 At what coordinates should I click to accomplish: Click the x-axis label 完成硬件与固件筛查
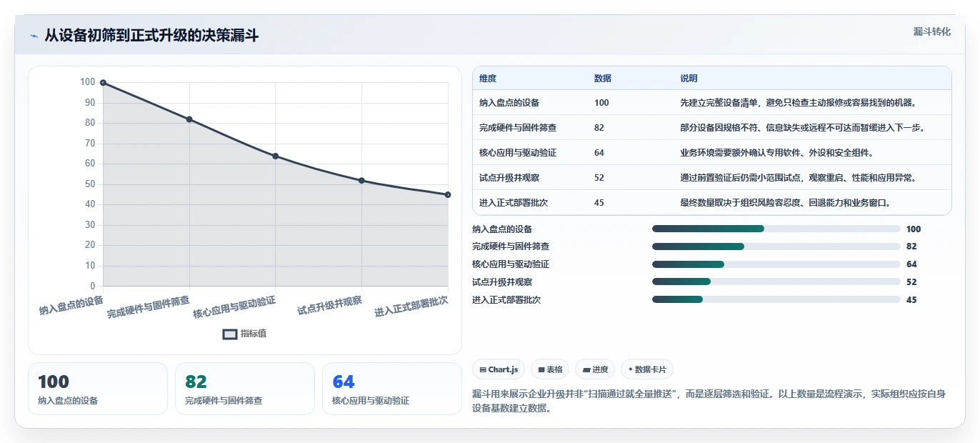(x=149, y=307)
